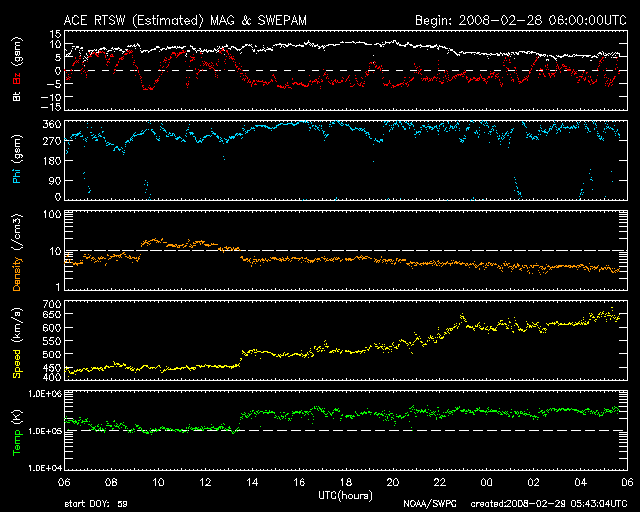
Task: Click the '00' hour label on the UTC axis
Action: click(487, 483)
